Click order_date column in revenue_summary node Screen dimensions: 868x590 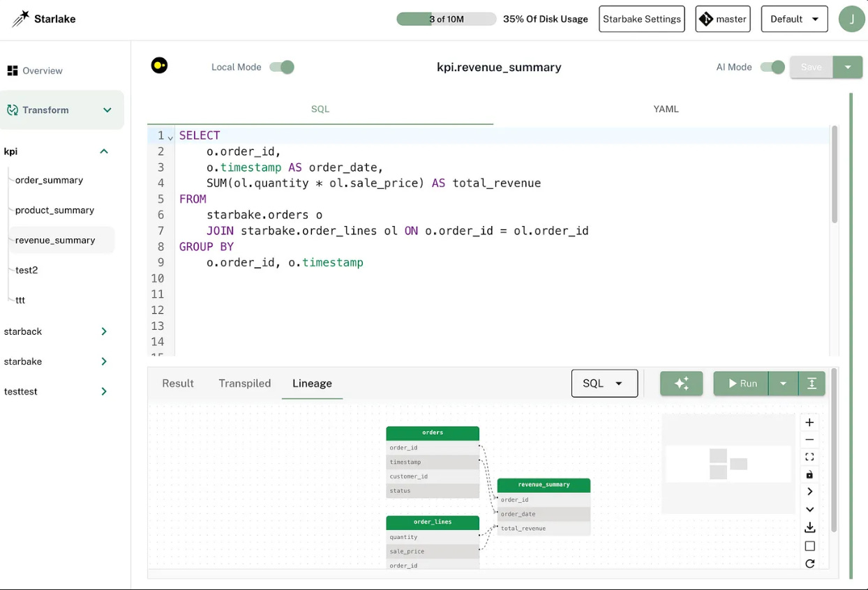coord(544,514)
